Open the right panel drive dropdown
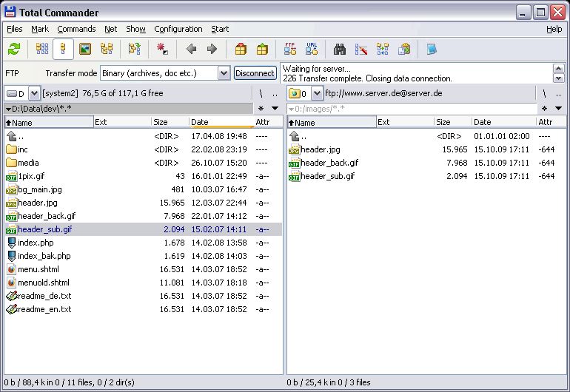 point(317,93)
